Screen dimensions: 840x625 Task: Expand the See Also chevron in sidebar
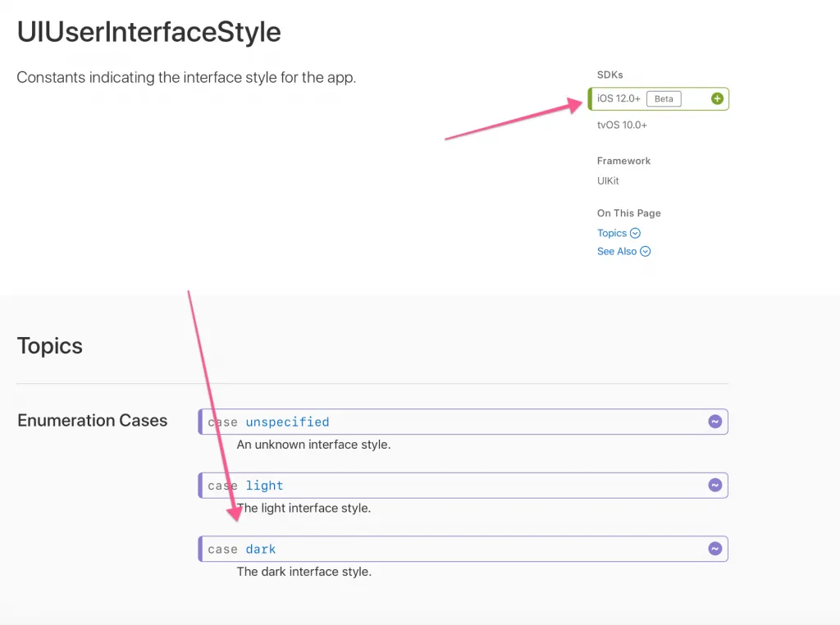[645, 252]
